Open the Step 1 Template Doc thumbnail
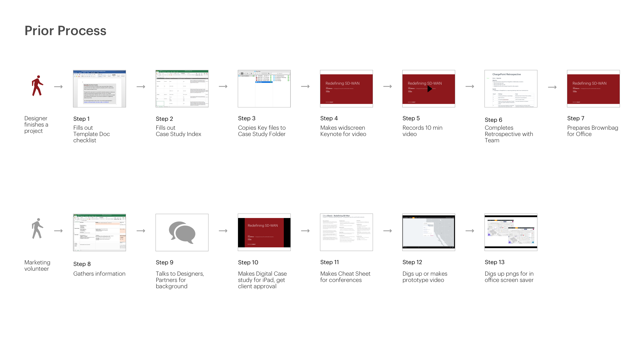This screenshot has width=644, height=354. [100, 89]
